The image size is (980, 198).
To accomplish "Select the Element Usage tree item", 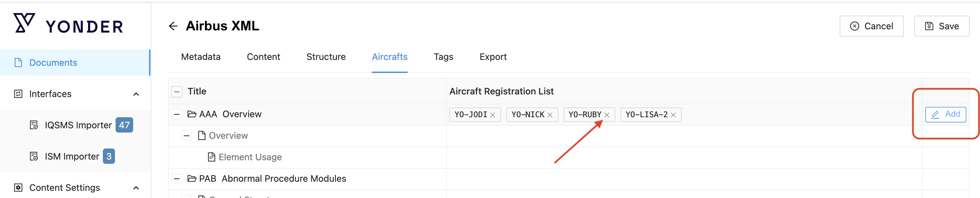I will (250, 157).
